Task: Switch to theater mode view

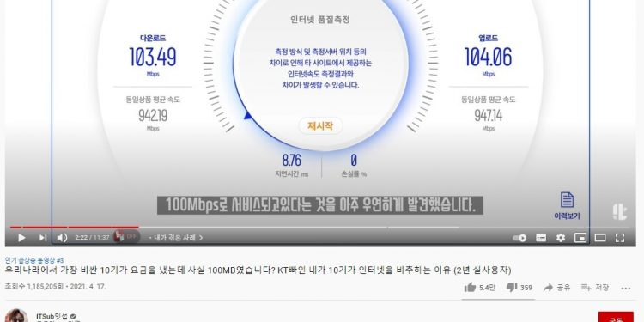Action: click(x=600, y=238)
